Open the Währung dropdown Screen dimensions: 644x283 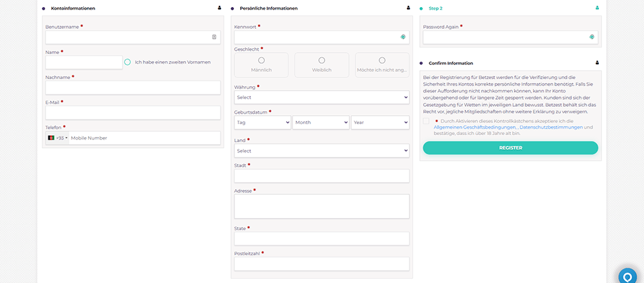click(322, 97)
